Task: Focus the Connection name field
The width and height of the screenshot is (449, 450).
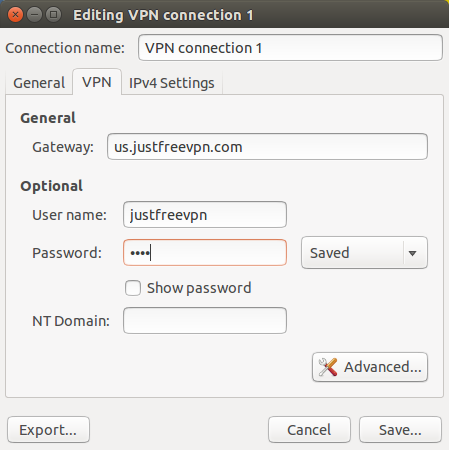Action: pos(290,48)
